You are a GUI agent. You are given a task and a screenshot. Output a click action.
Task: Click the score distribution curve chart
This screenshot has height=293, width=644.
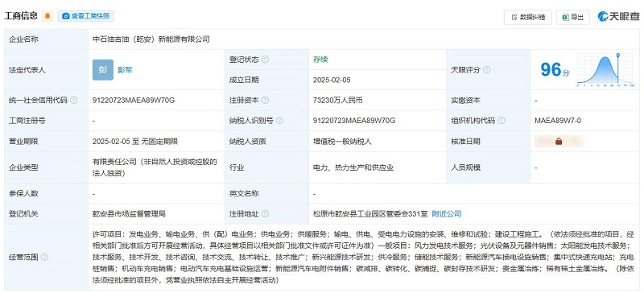tap(605, 70)
